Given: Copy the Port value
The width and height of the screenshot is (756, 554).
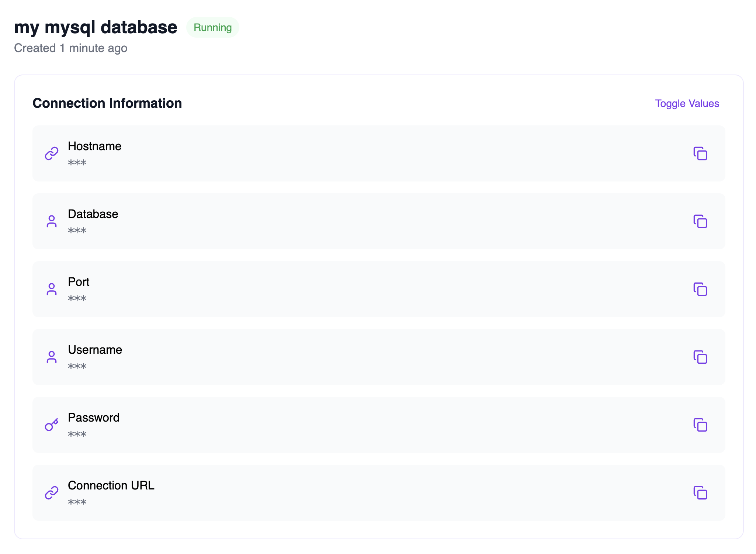Looking at the screenshot, I should coord(700,289).
